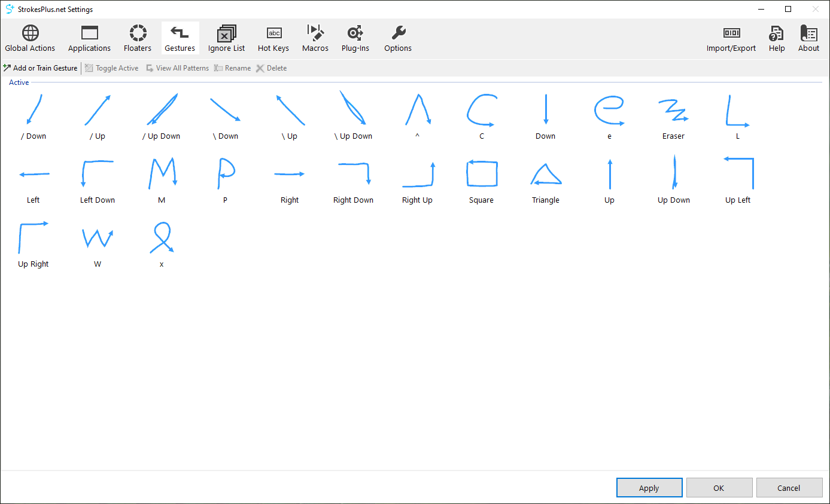
Task: Open the Hot Keys section
Action: [273, 38]
